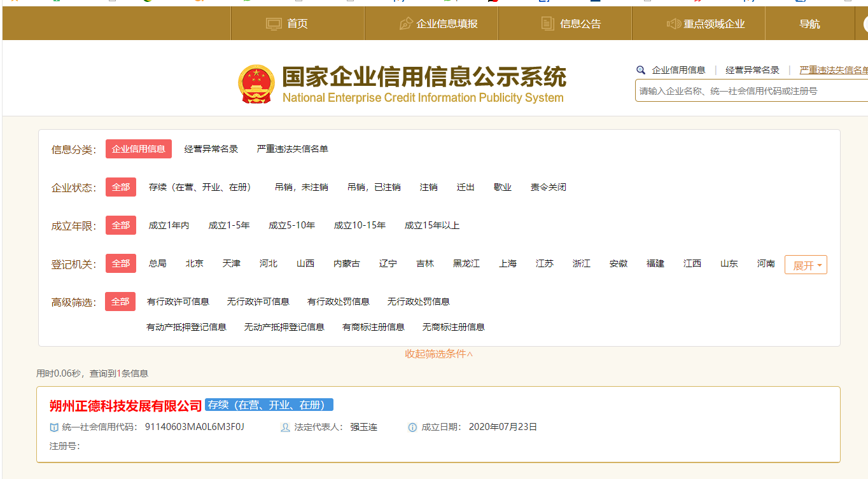Expand the 展开 region dropdown
This screenshot has width=868, height=479.
pos(806,265)
